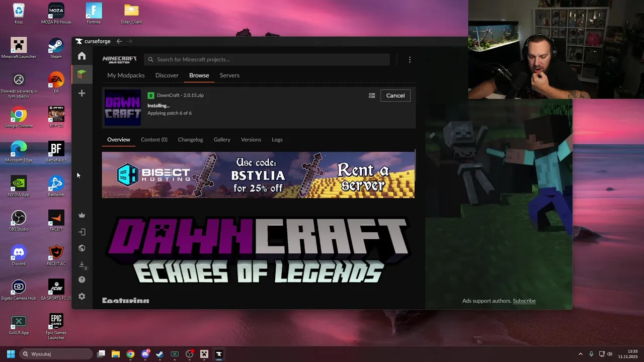Open the Content (0) tab
This screenshot has height=362, width=644.
(x=154, y=140)
